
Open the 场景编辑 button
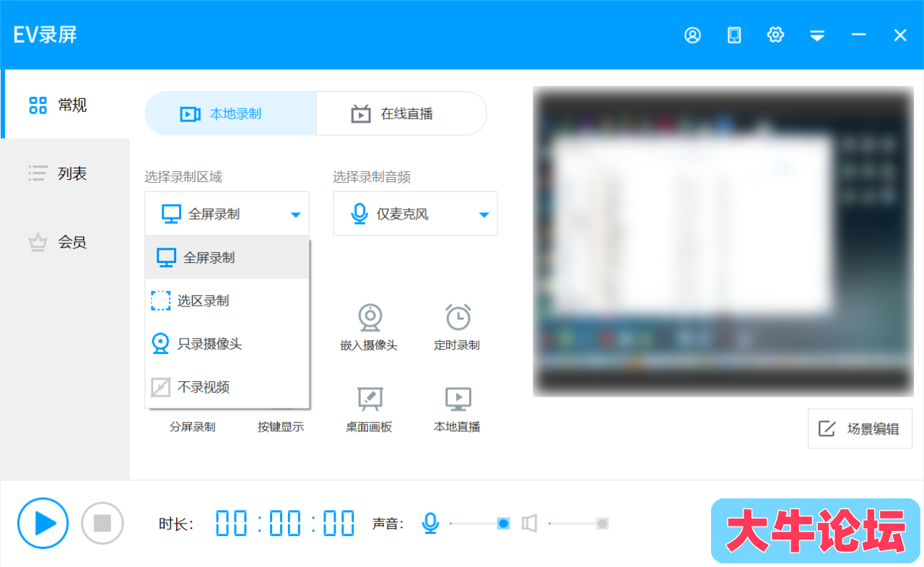pyautogui.click(x=860, y=429)
